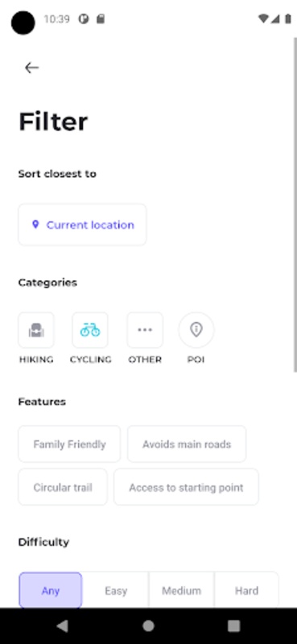Toggle the Avoids main roads chip
This screenshot has height=644, width=297.
point(187,444)
